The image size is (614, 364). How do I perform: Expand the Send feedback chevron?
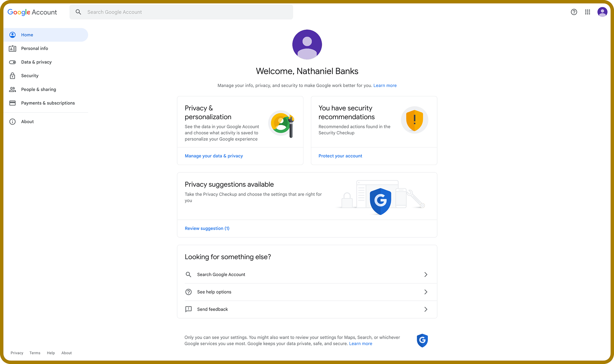426,309
